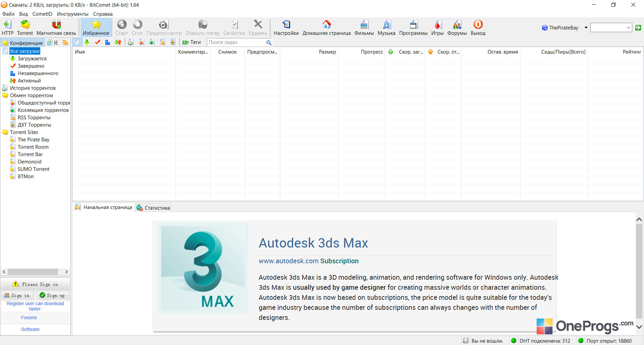Select the Незавершенного tree item

point(38,73)
